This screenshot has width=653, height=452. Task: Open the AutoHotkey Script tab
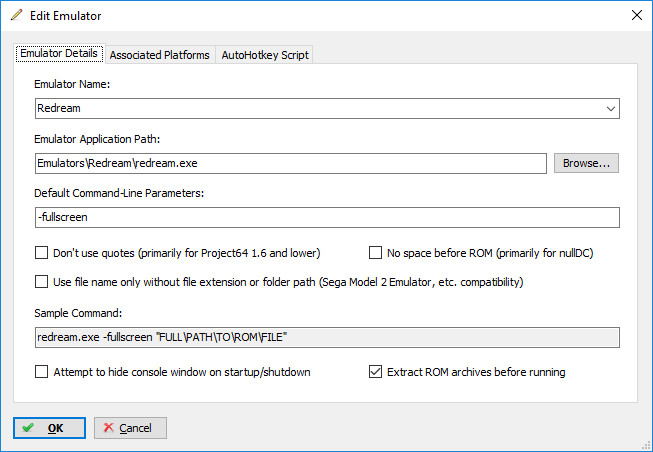click(265, 55)
